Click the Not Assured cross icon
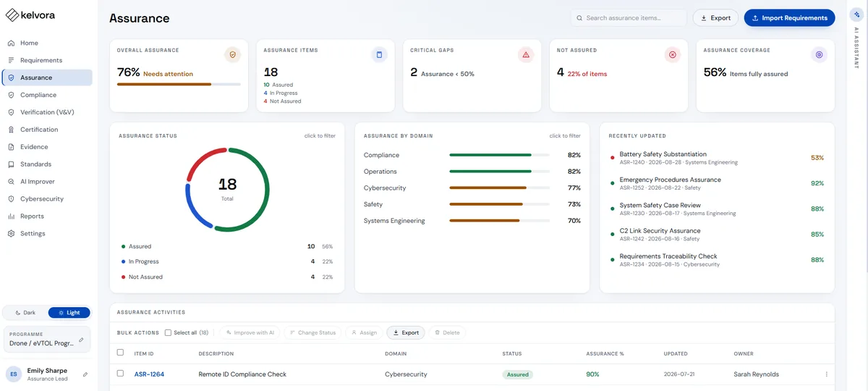Viewport: 868px width, 391px height. point(673,54)
